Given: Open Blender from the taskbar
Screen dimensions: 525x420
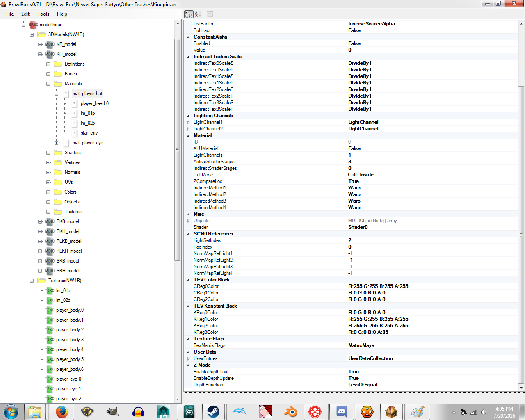Looking at the screenshot, I should 290,411.
